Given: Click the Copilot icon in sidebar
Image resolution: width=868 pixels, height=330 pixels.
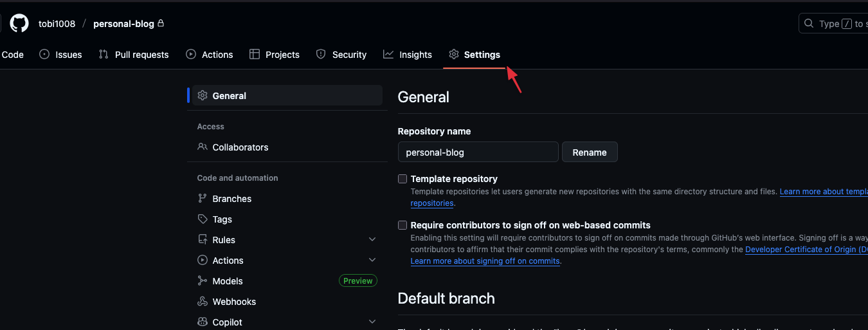Looking at the screenshot, I should click(x=203, y=322).
